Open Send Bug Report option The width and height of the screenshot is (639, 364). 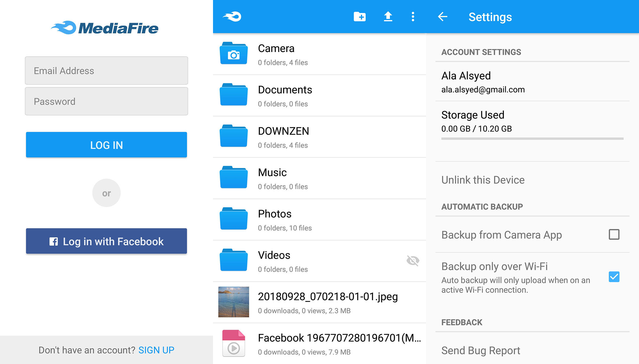480,350
